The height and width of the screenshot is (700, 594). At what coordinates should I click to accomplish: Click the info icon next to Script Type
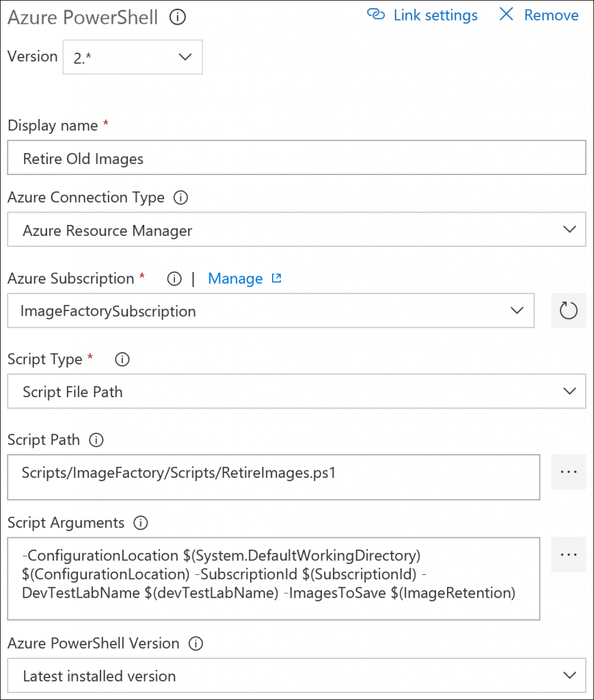coord(123,360)
